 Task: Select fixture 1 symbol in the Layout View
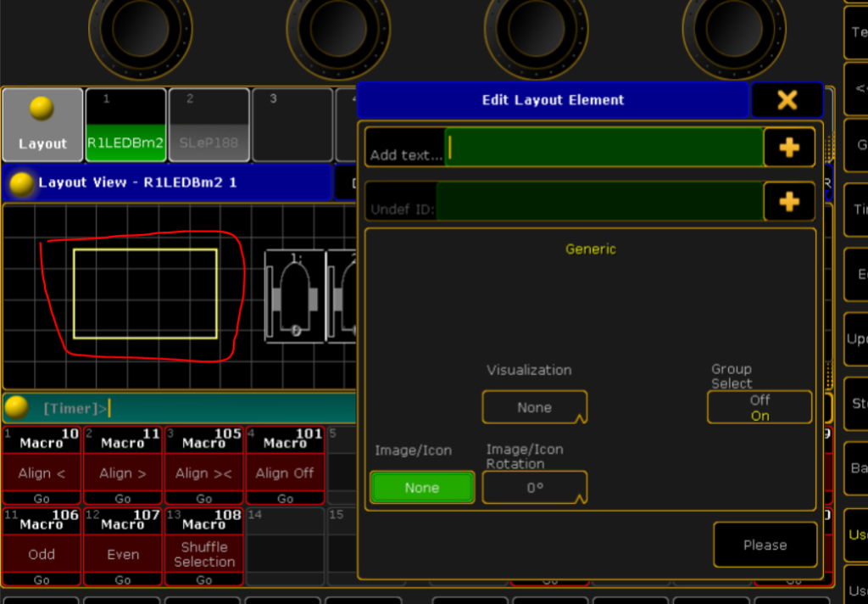[x=294, y=296]
